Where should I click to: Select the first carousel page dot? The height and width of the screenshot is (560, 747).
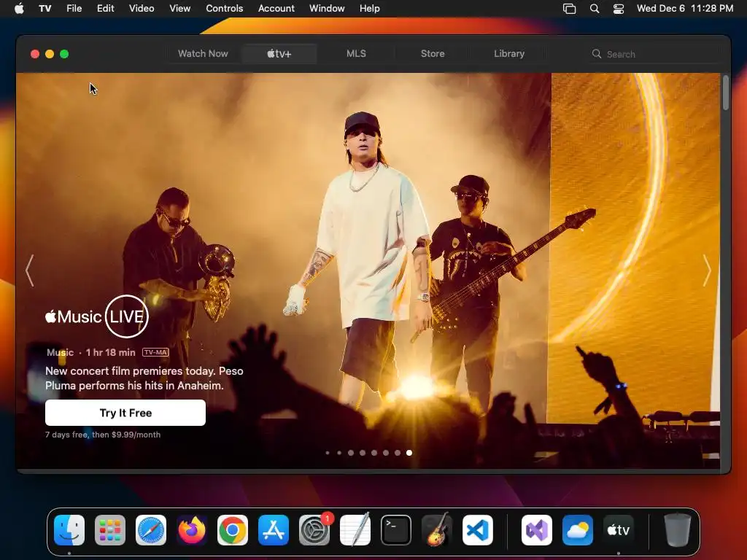[x=328, y=453]
